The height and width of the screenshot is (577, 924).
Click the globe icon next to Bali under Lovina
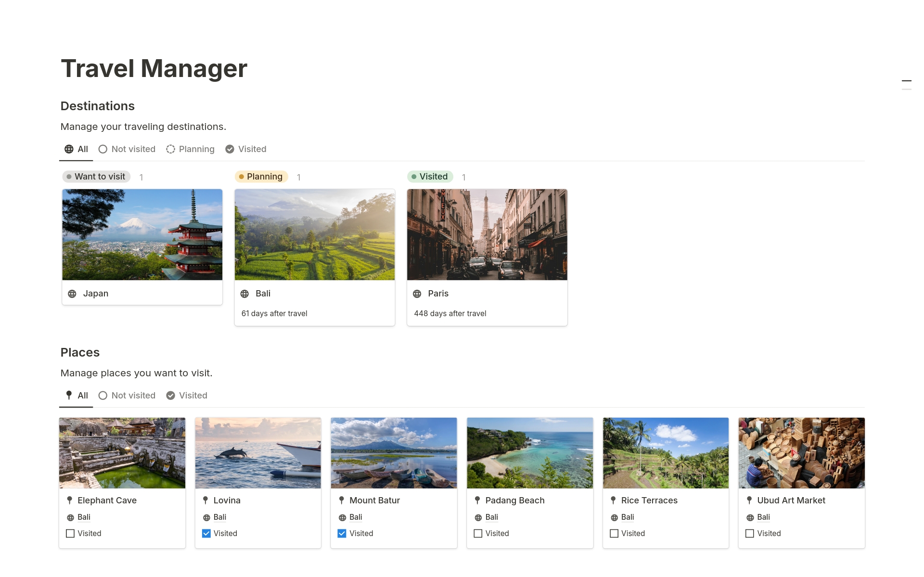[207, 516]
